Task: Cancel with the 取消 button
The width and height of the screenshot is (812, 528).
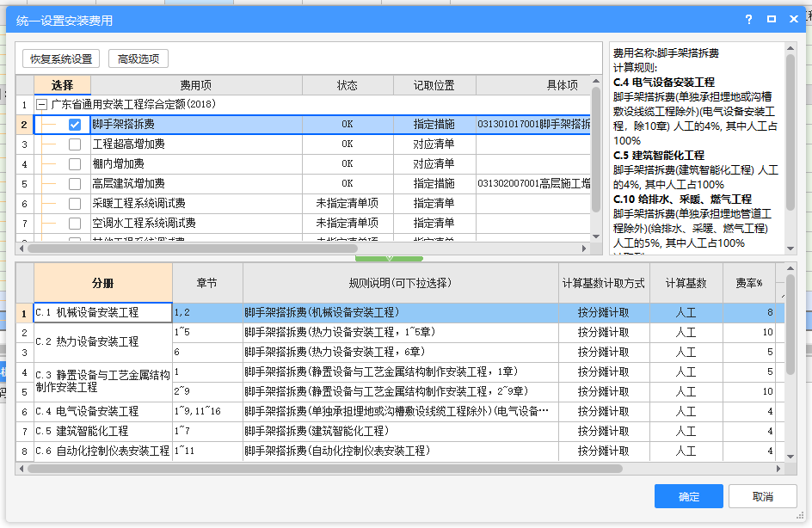Action: click(762, 496)
